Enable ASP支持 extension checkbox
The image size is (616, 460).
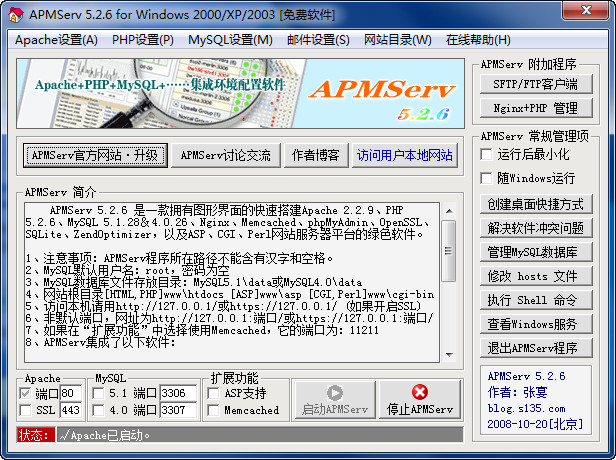pos(214,394)
